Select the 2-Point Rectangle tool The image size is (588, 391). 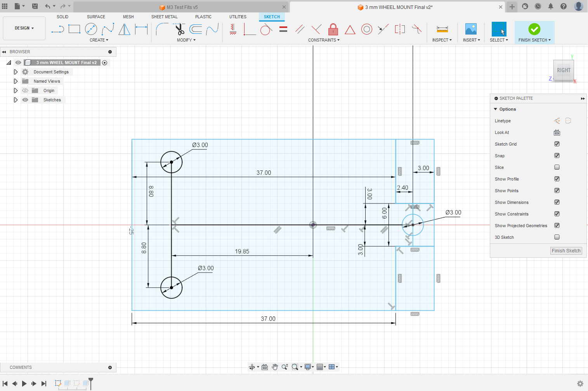[74, 29]
